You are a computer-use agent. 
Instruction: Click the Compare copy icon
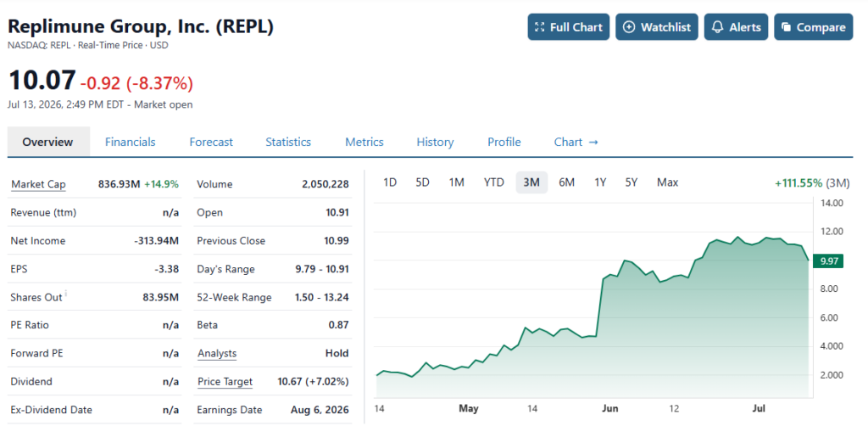click(x=786, y=27)
